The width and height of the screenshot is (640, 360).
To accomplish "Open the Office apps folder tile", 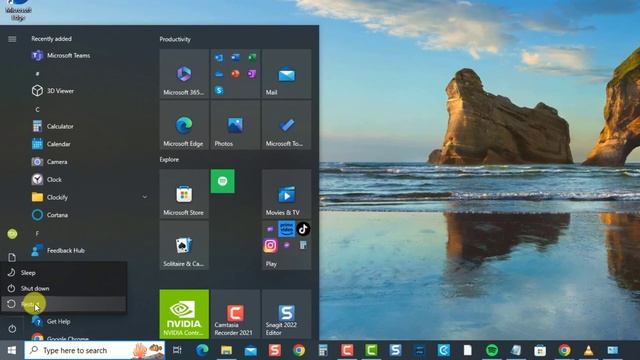I will coord(236,74).
